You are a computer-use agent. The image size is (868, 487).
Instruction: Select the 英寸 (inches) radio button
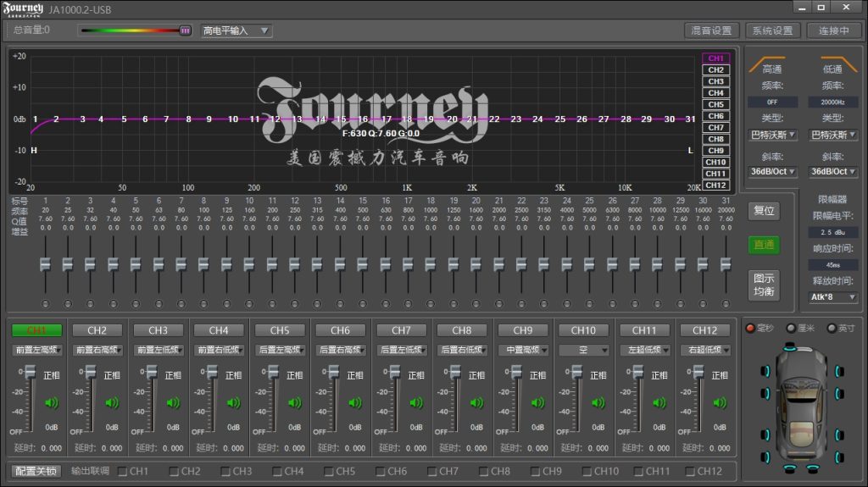pos(832,328)
